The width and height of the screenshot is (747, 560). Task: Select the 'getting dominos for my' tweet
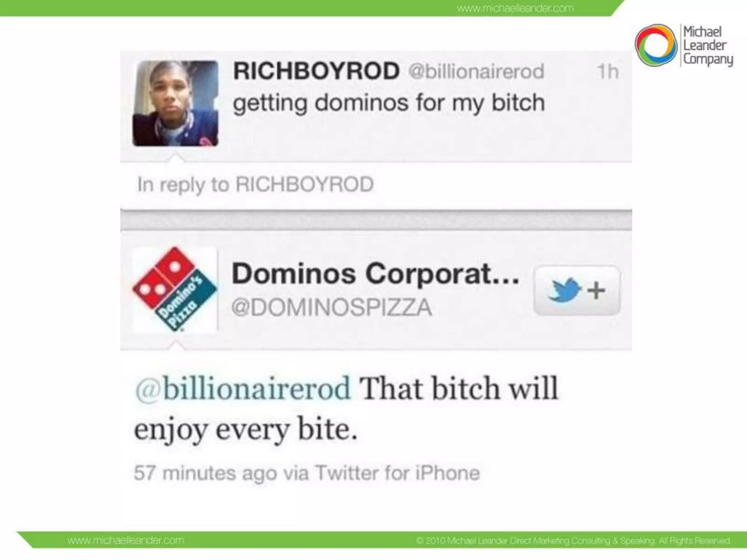(389, 103)
